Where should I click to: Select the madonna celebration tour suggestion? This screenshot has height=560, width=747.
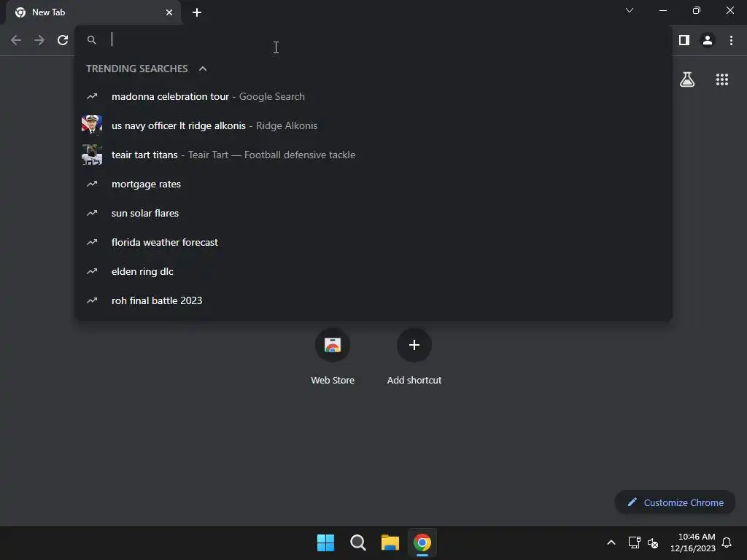(373, 96)
